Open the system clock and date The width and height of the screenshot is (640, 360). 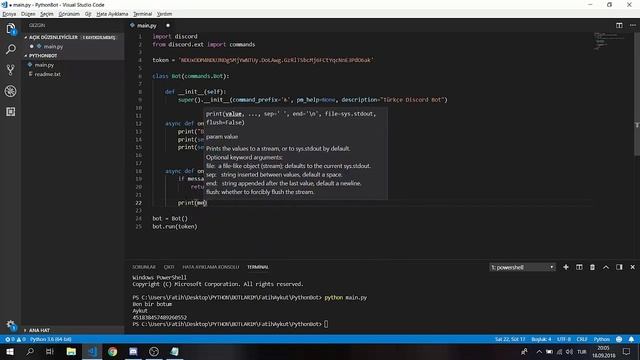[x=604, y=351]
